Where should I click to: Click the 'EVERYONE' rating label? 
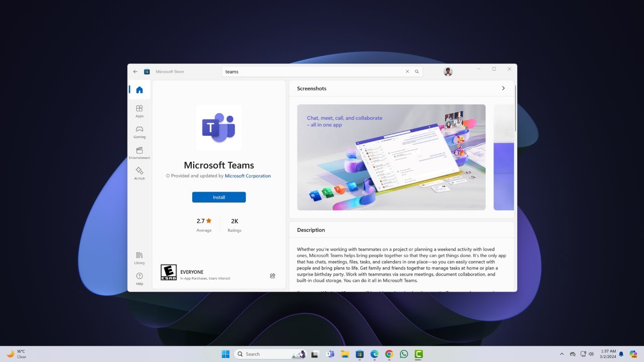click(x=192, y=272)
